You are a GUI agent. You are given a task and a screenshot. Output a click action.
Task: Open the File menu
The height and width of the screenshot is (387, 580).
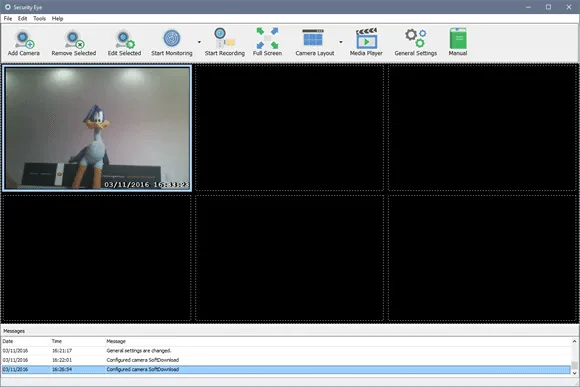pyautogui.click(x=8, y=18)
